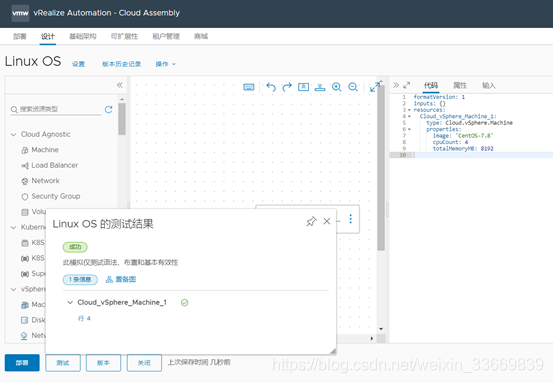Click the 测试 test button

[63, 363]
